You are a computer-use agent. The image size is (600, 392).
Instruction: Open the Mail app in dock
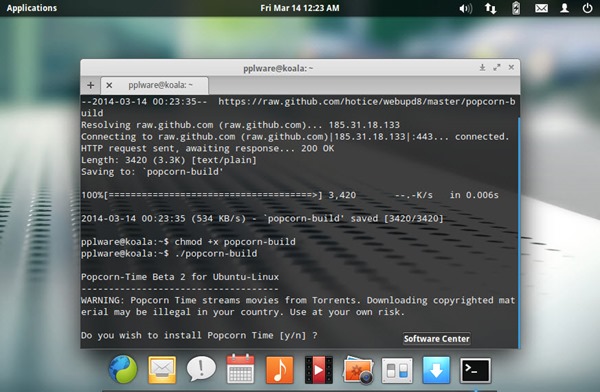click(162, 369)
